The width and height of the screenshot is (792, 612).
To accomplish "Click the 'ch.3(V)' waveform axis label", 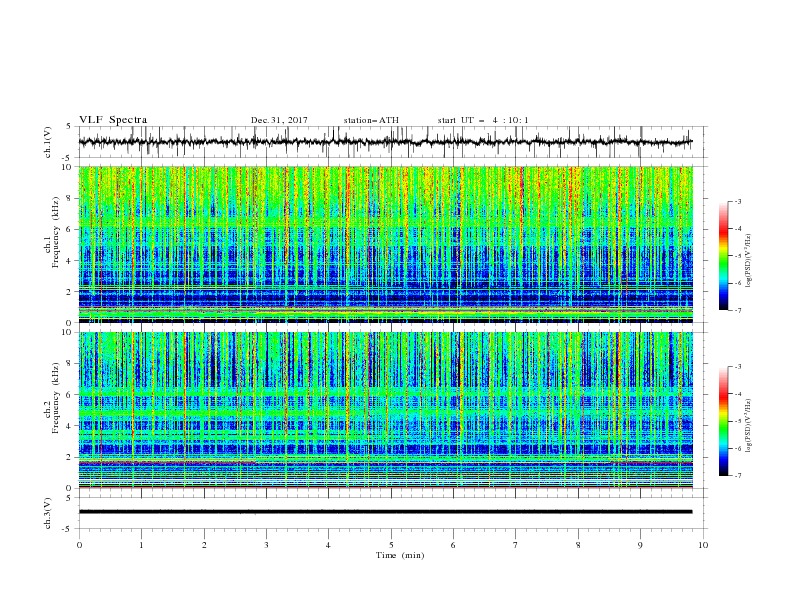I will pyautogui.click(x=48, y=513).
